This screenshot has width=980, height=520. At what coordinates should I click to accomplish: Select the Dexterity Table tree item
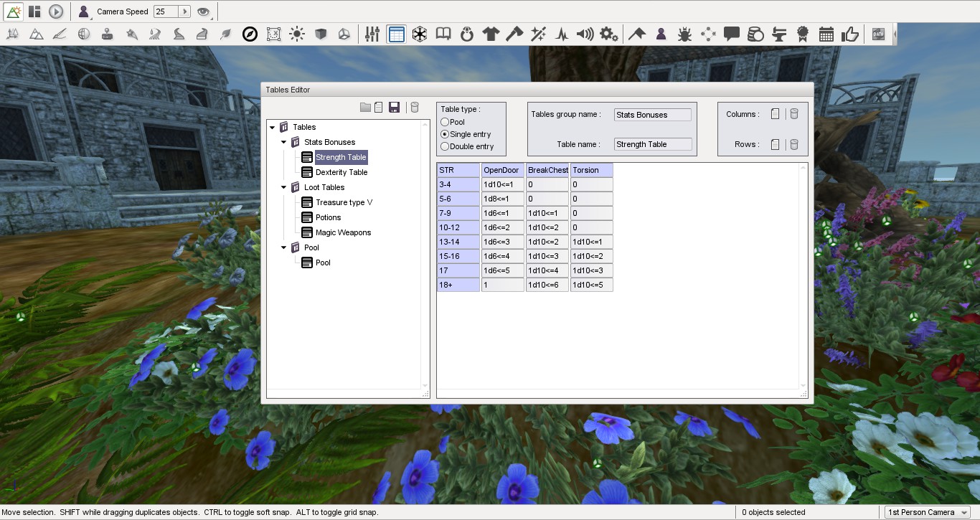341,172
